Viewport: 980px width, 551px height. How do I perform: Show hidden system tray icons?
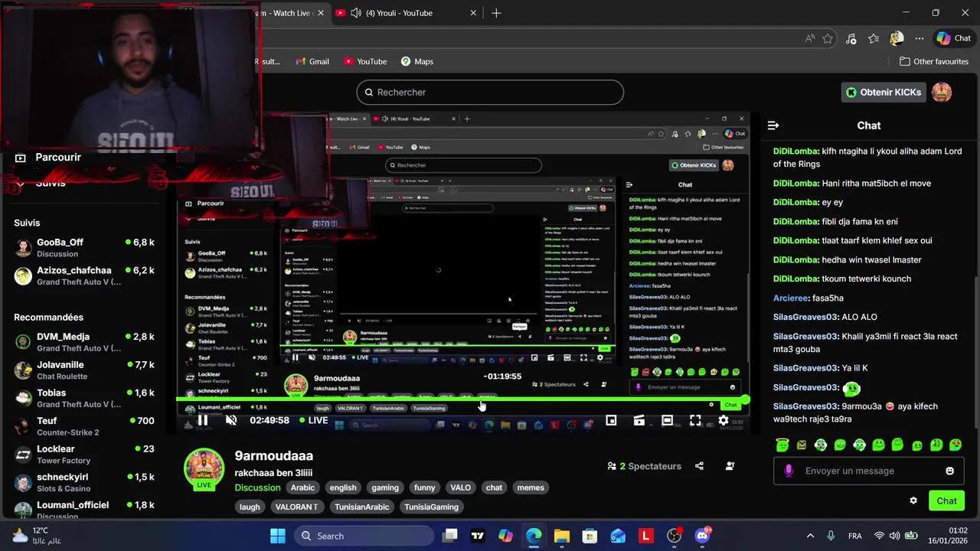coord(810,536)
